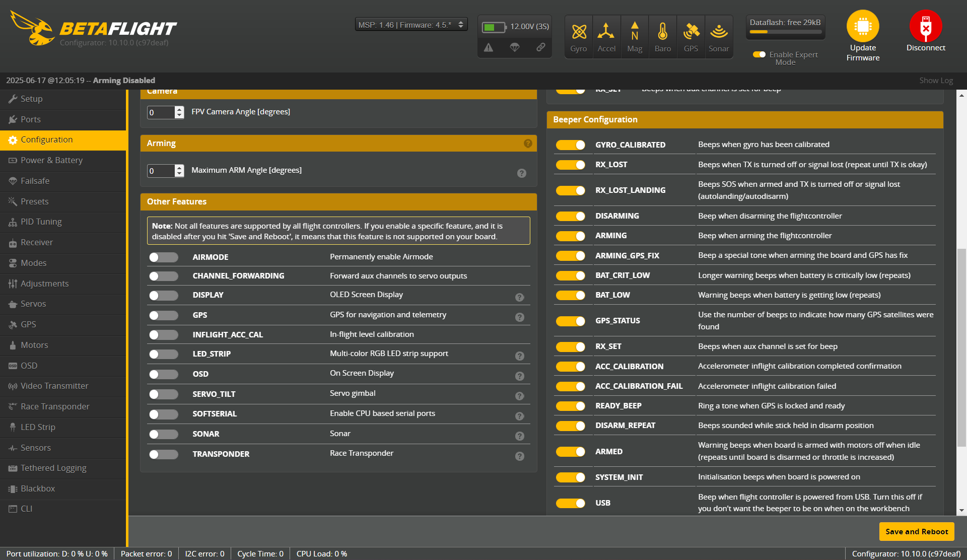Click the arming warning triangle icon
This screenshot has width=967, height=560.
tap(489, 47)
